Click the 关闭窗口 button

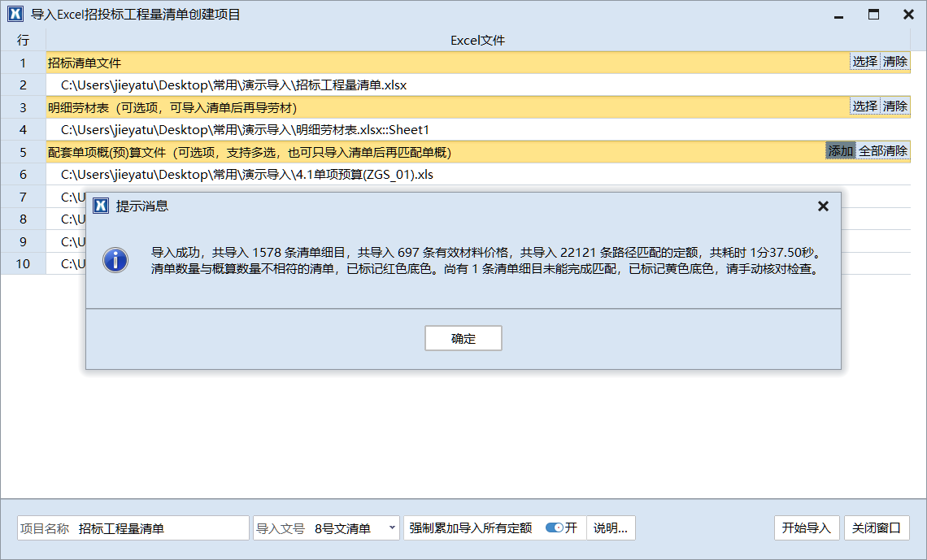(878, 527)
